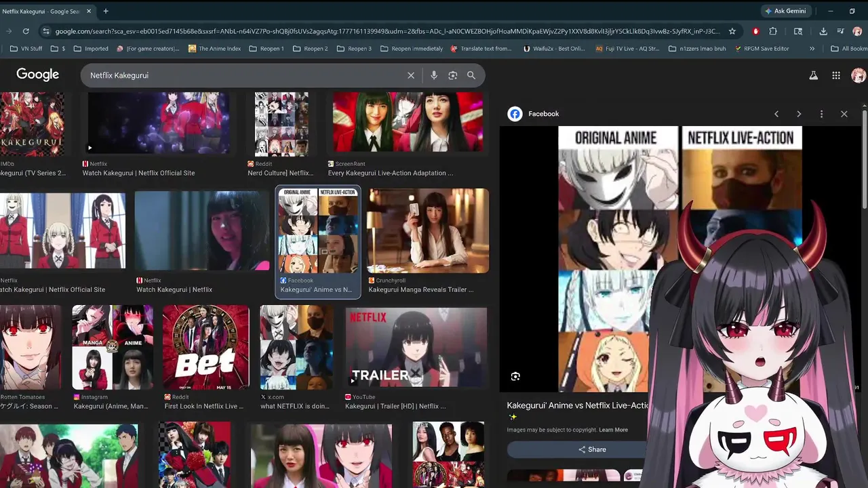Open The Anime Index bookmark

pos(214,49)
